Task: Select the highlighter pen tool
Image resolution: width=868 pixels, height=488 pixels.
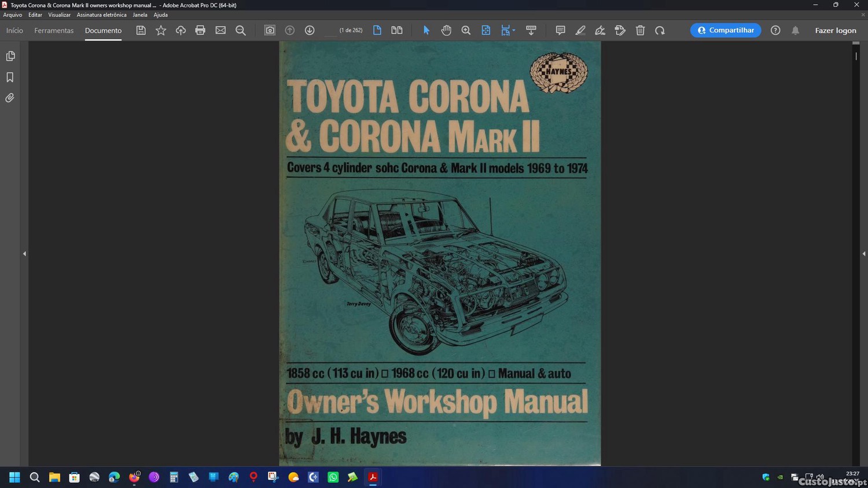Action: 580,30
